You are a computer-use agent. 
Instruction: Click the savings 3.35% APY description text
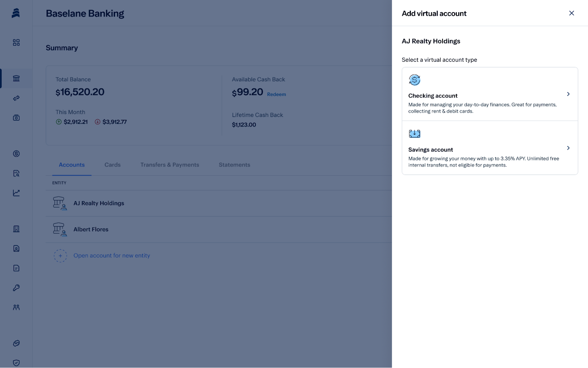pos(484,162)
